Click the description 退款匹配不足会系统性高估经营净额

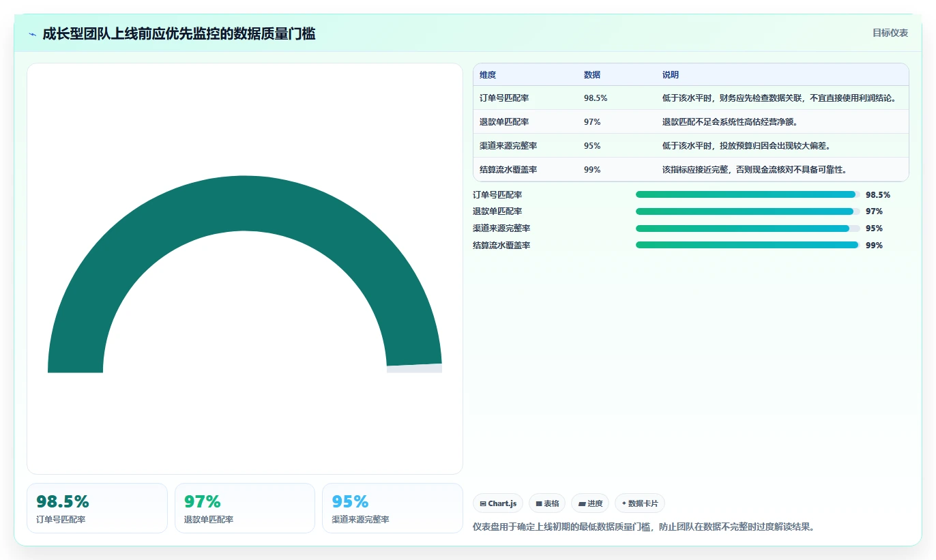point(730,122)
